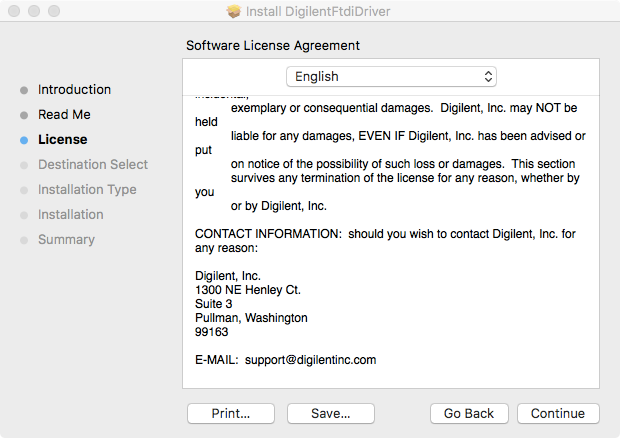Click the language dropdown stepper arrows

(488, 76)
